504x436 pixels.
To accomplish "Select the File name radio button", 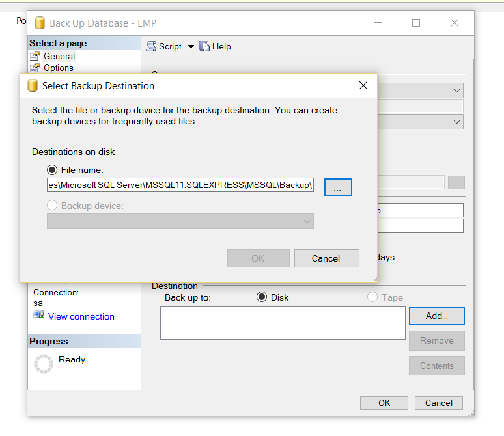I will pyautogui.click(x=53, y=170).
